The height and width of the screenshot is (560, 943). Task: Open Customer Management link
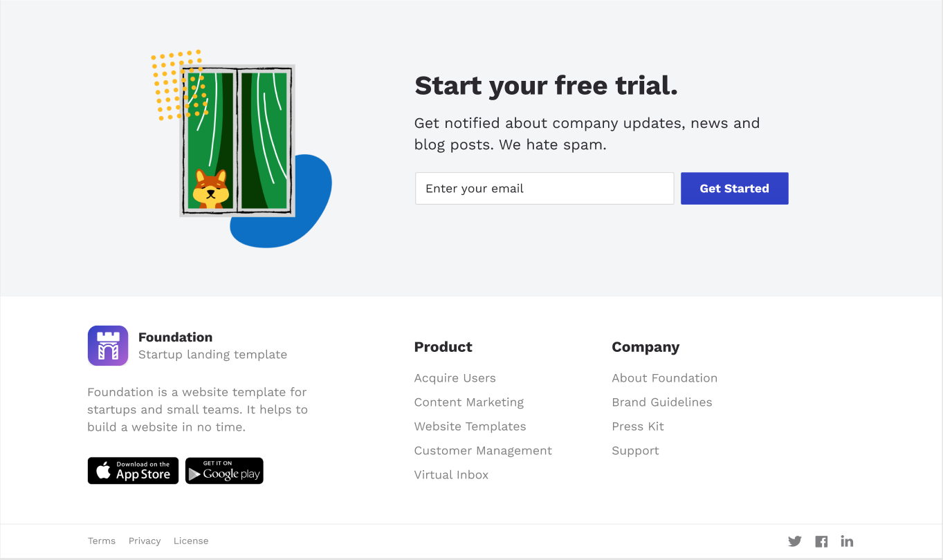tap(483, 451)
